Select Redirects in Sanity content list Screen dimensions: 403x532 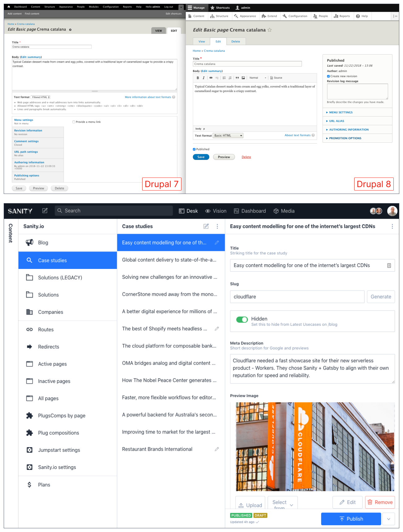tap(68, 347)
